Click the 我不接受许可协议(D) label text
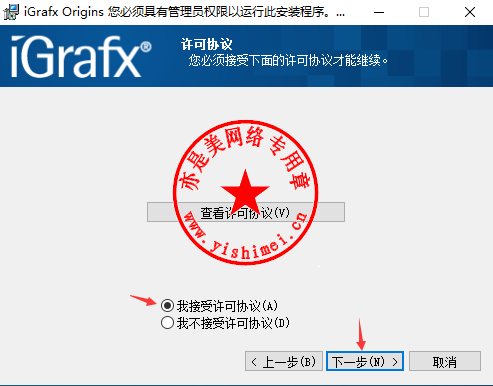Image resolution: width=493 pixels, height=386 pixels. (x=233, y=323)
